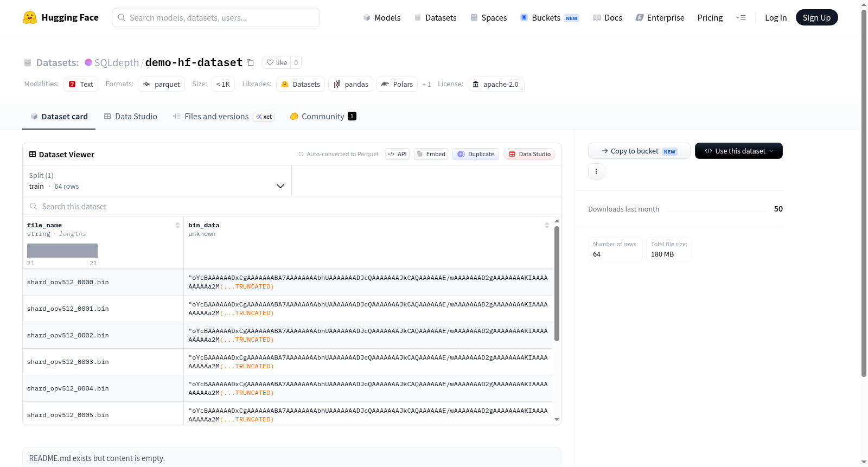Click the Copy to bucket button
868x467 pixels.
(x=639, y=151)
